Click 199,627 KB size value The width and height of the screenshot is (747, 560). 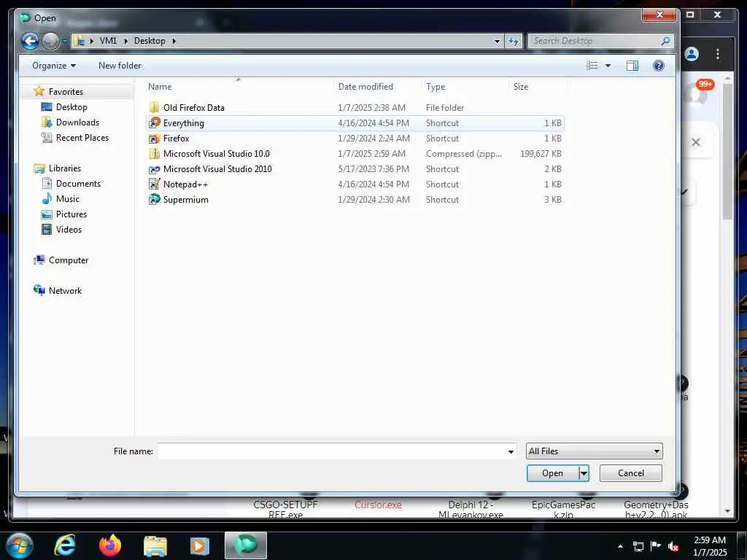(x=541, y=153)
